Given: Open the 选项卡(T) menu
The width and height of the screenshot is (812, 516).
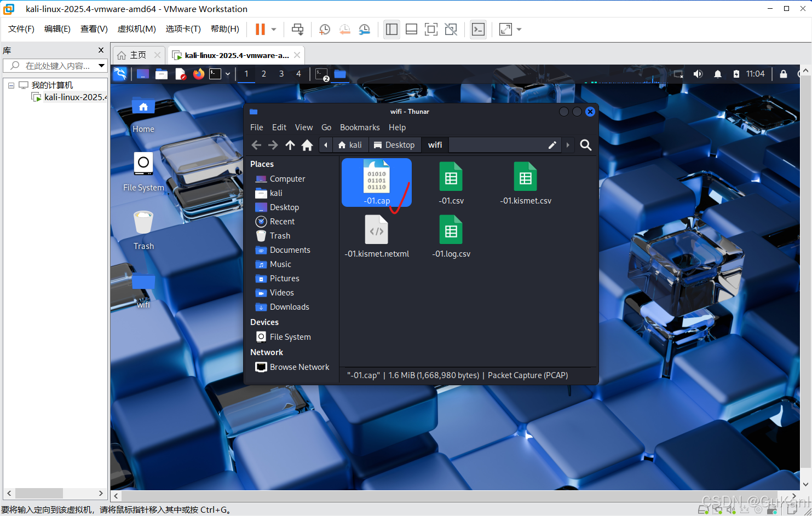Looking at the screenshot, I should coord(183,29).
